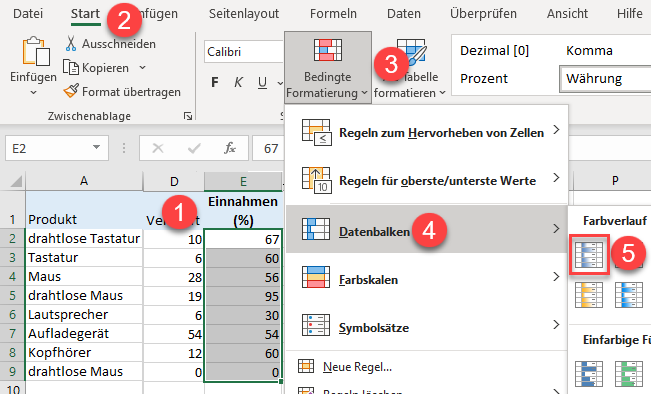The height and width of the screenshot is (394, 651).
Task: Click the Name Box showing E2
Action: (57, 148)
